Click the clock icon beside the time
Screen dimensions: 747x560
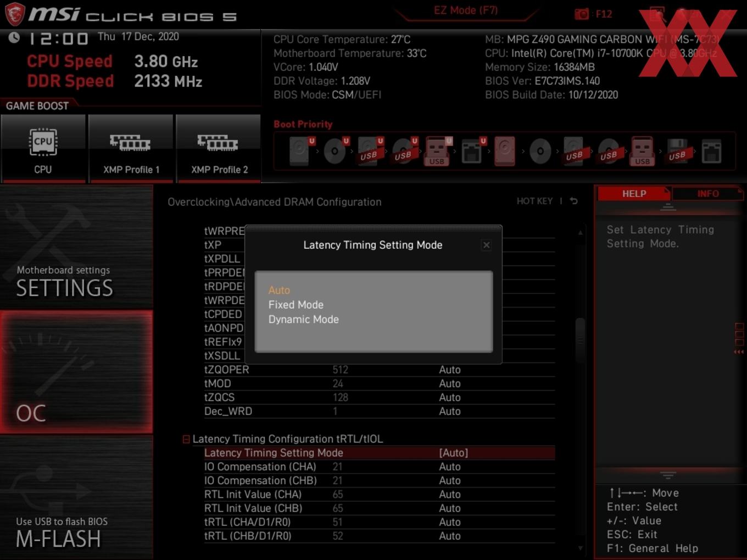14,37
